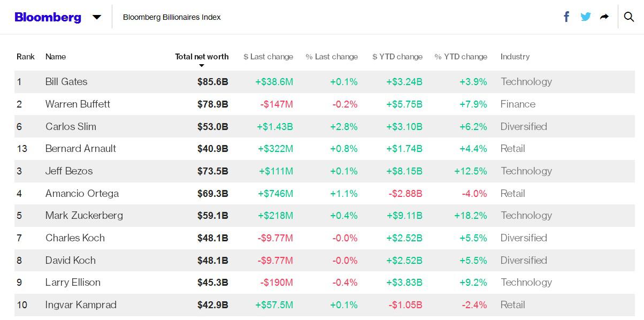
Task: Sort by the % Last change column
Action: (x=332, y=57)
